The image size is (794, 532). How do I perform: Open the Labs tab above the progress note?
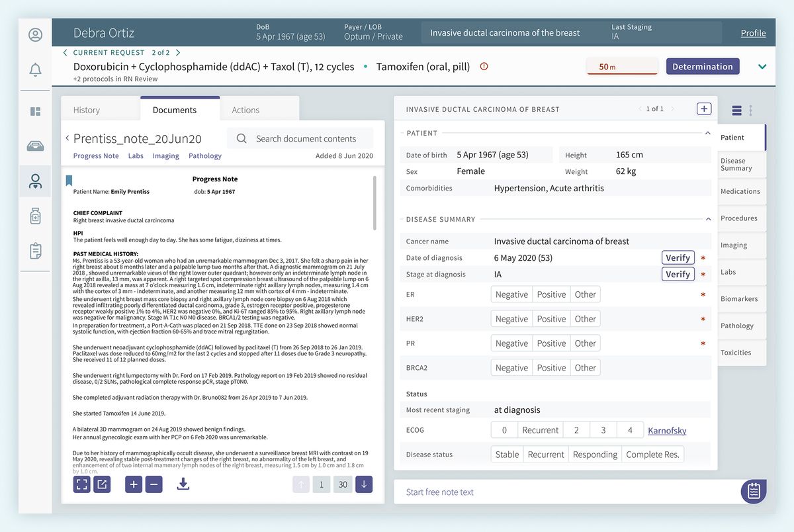(136, 155)
